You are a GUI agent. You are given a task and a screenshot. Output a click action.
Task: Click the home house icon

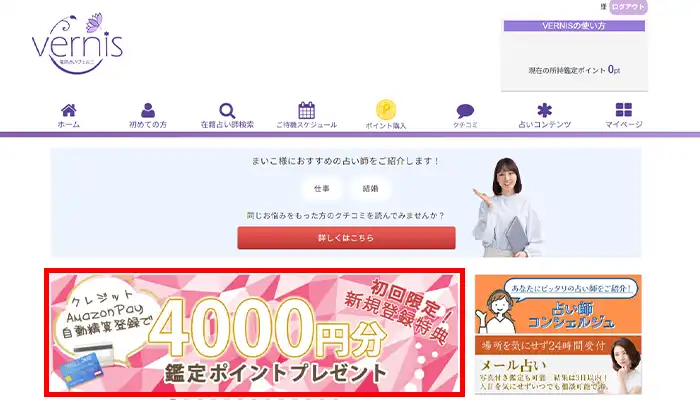click(68, 110)
